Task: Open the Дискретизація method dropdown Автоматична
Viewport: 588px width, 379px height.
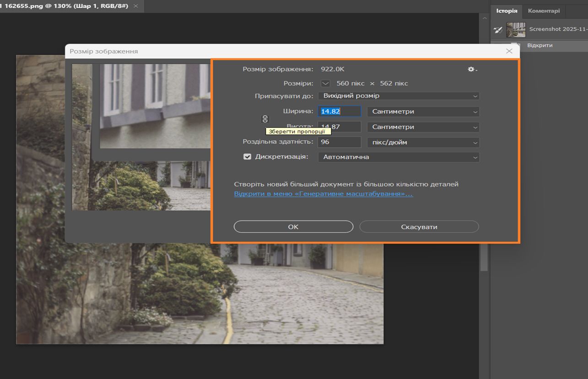Action: pos(399,157)
